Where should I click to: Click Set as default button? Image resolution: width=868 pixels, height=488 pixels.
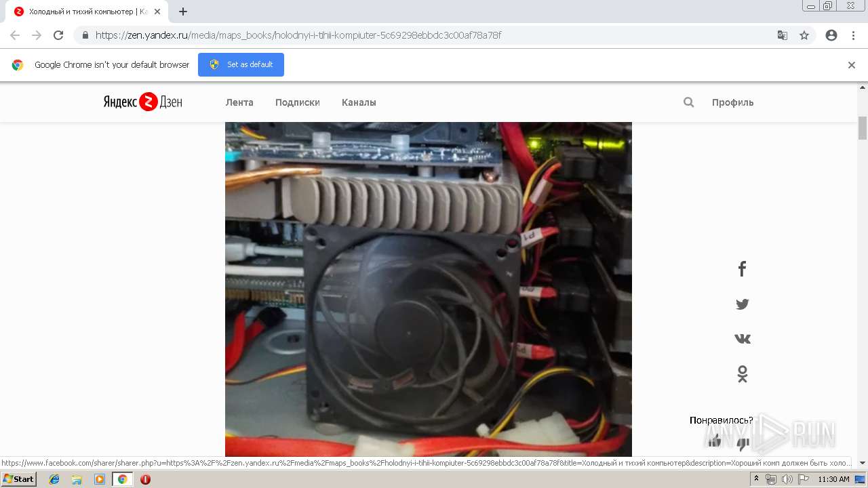(241, 65)
